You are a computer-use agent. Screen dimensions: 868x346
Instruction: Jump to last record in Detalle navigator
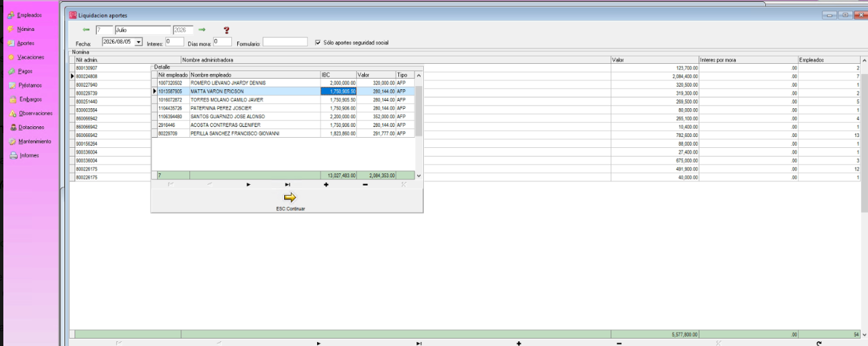[288, 184]
